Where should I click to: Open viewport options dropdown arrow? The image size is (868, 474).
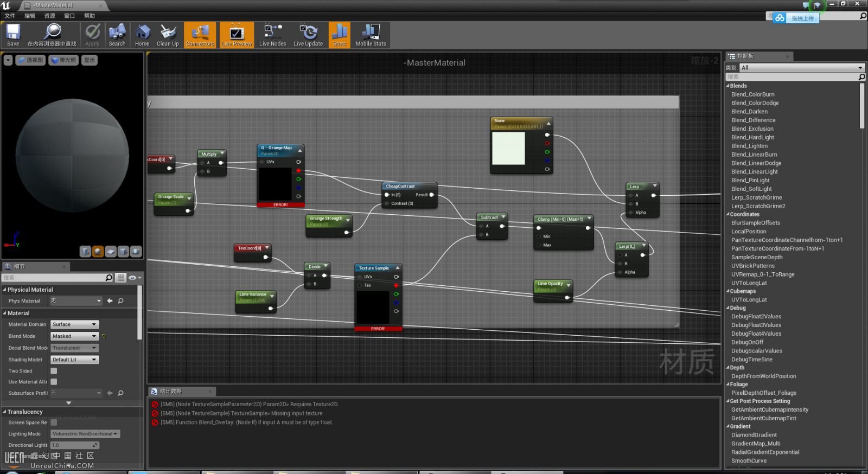pyautogui.click(x=8, y=60)
